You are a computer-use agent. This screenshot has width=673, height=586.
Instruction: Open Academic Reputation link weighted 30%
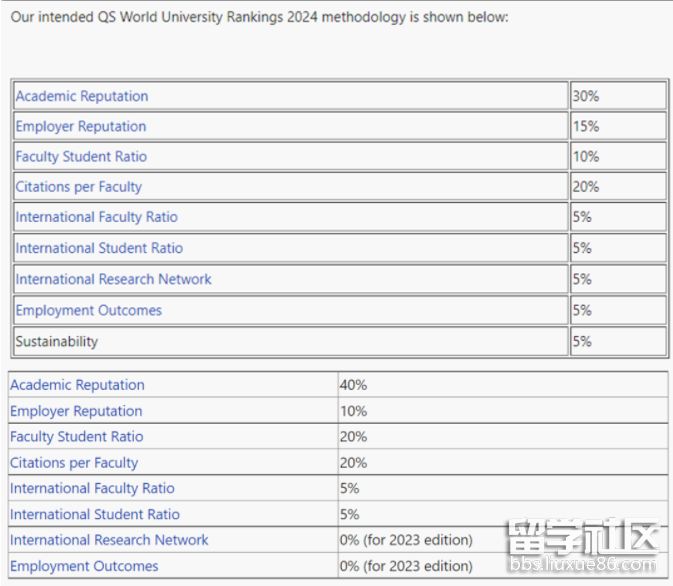[82, 96]
